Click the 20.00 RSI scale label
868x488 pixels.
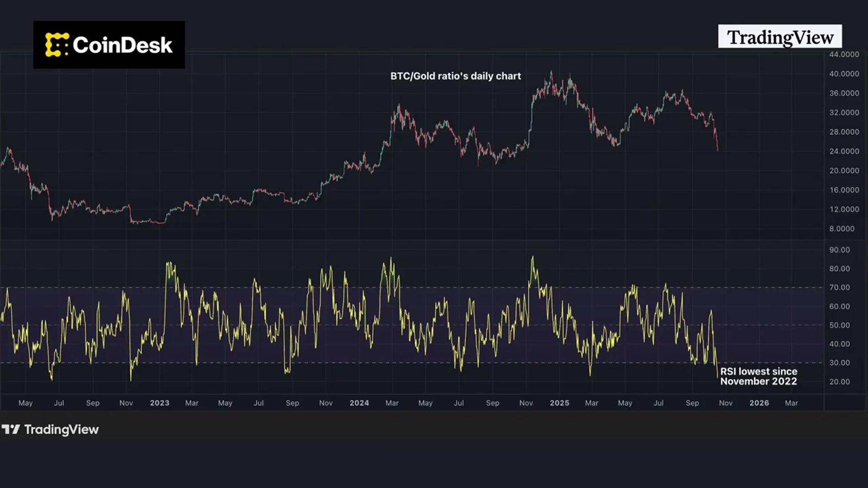click(839, 382)
